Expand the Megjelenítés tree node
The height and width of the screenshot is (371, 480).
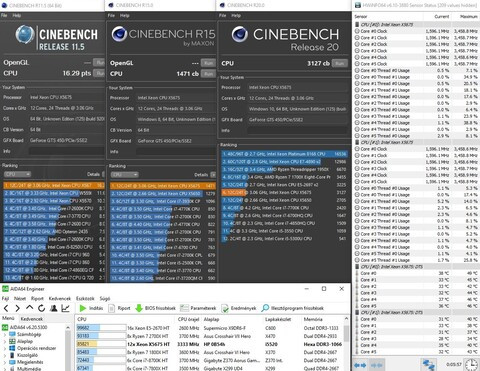point(4,362)
